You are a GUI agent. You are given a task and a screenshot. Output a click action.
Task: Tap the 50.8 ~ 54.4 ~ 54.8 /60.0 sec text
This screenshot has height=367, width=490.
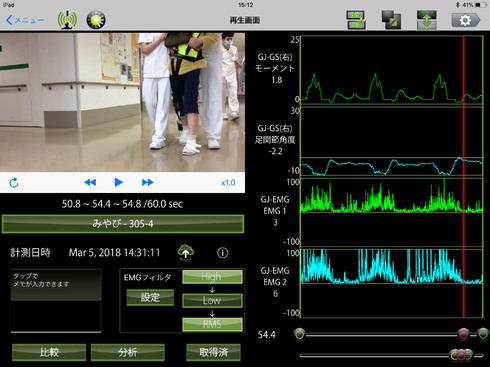pos(122,204)
